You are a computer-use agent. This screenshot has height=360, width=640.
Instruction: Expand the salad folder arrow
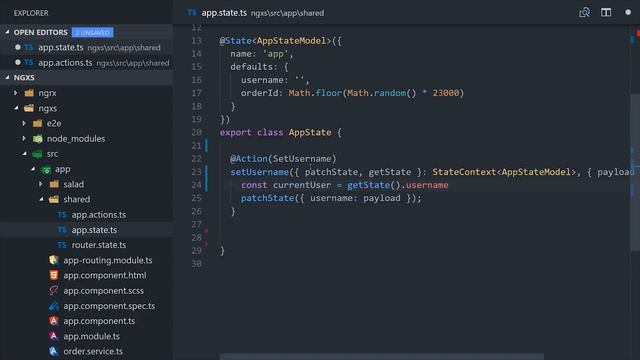click(x=41, y=184)
